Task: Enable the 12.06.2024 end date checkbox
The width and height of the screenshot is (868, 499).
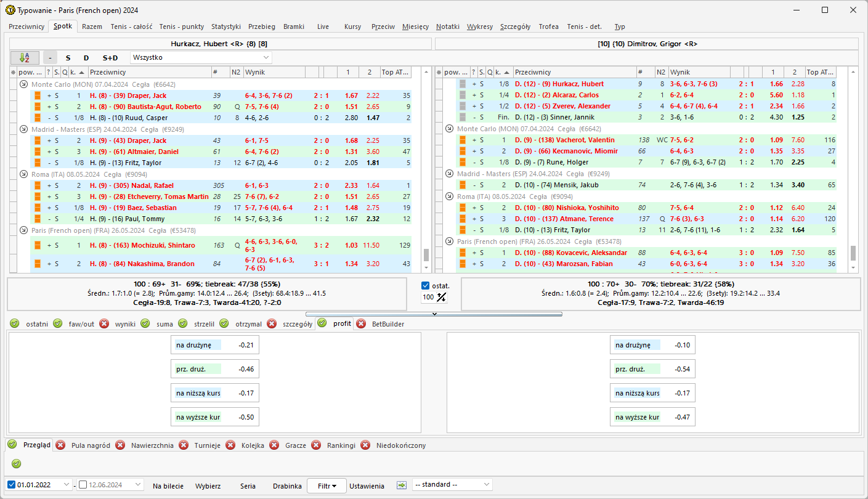Action: pos(83,485)
